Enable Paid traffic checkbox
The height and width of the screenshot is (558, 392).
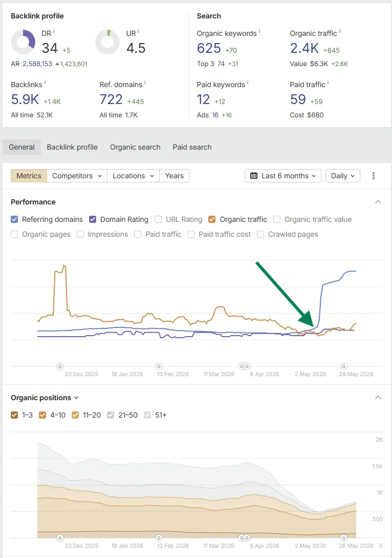(138, 234)
